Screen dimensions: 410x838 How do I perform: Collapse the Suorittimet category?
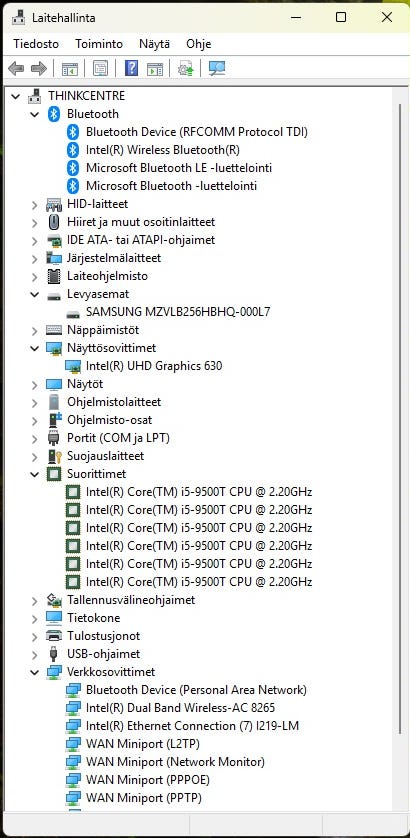tap(34, 474)
